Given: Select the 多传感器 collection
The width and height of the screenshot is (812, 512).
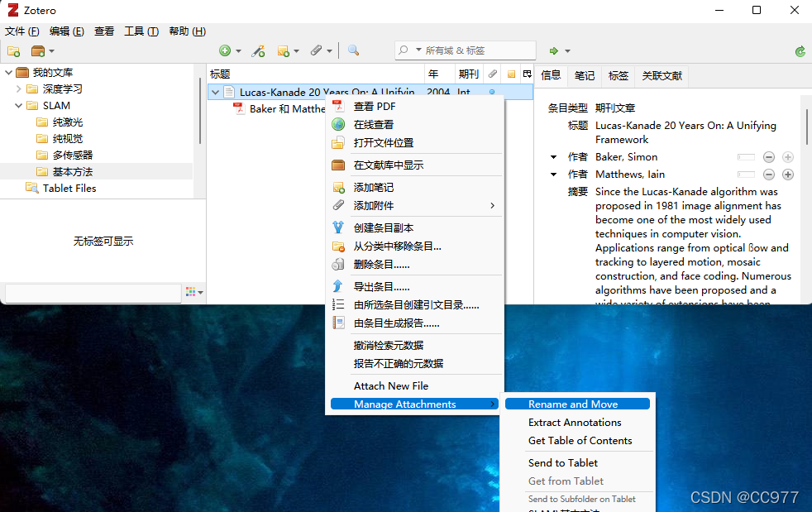Looking at the screenshot, I should click(x=73, y=155).
